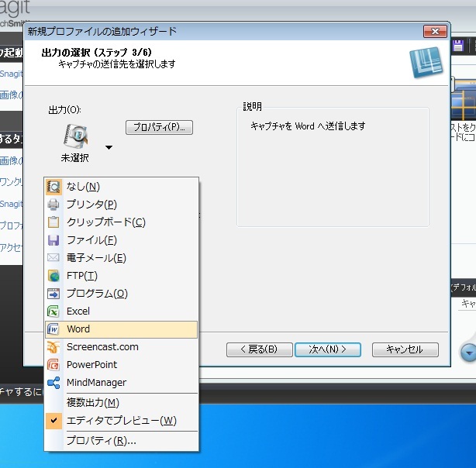Click the キャンセル button
The height and width of the screenshot is (468, 476).
[405, 349]
